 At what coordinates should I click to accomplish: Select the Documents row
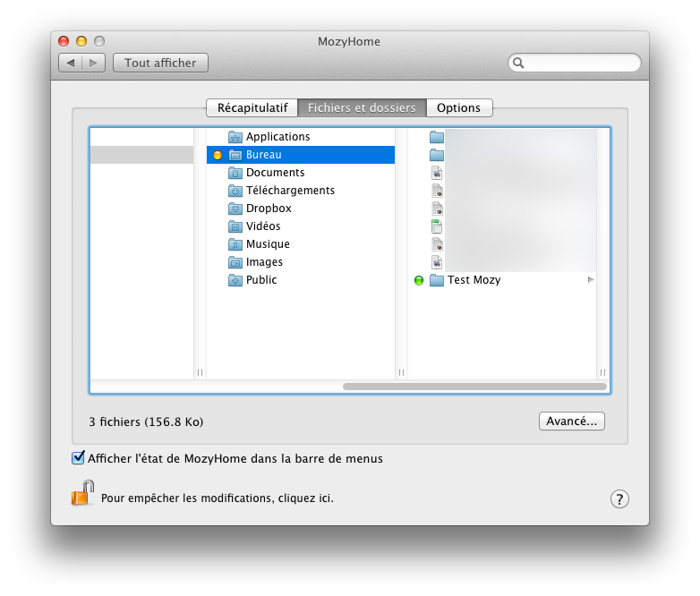(x=301, y=173)
